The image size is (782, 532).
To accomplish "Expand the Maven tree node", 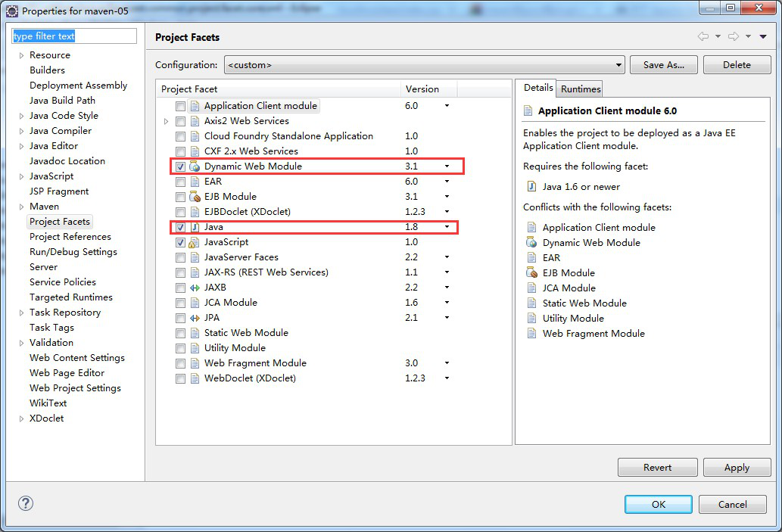I will coord(21,207).
